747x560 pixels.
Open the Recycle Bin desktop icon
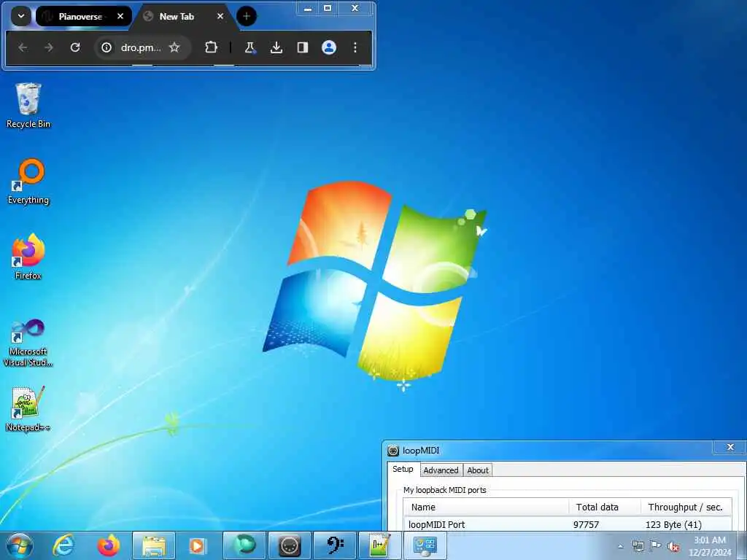coord(28,105)
